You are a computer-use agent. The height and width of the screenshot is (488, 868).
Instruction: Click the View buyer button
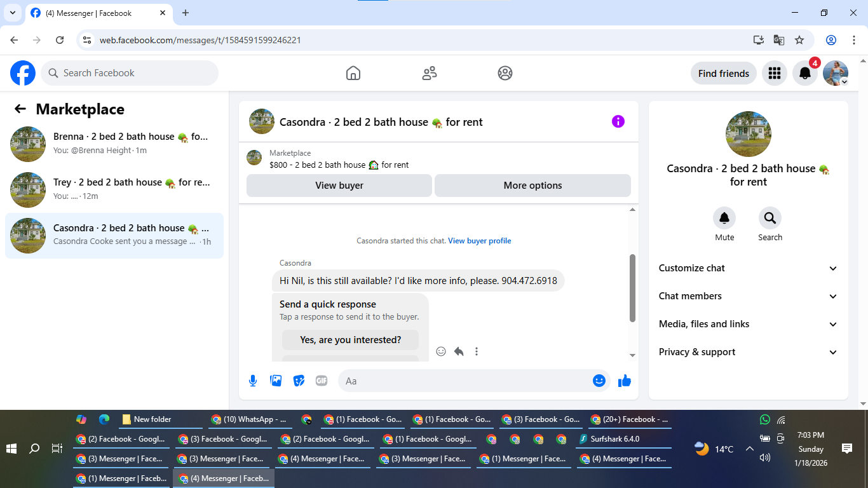(339, 186)
